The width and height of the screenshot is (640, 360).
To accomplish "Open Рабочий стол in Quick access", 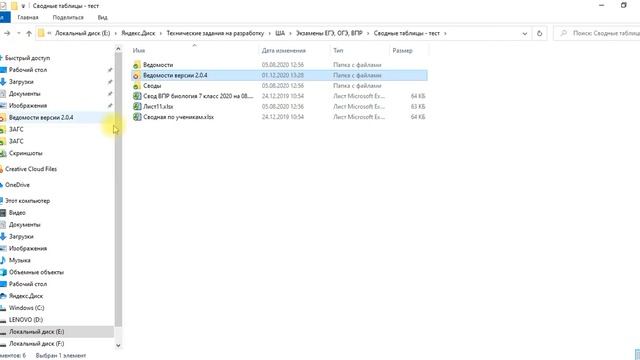I will tap(28, 70).
